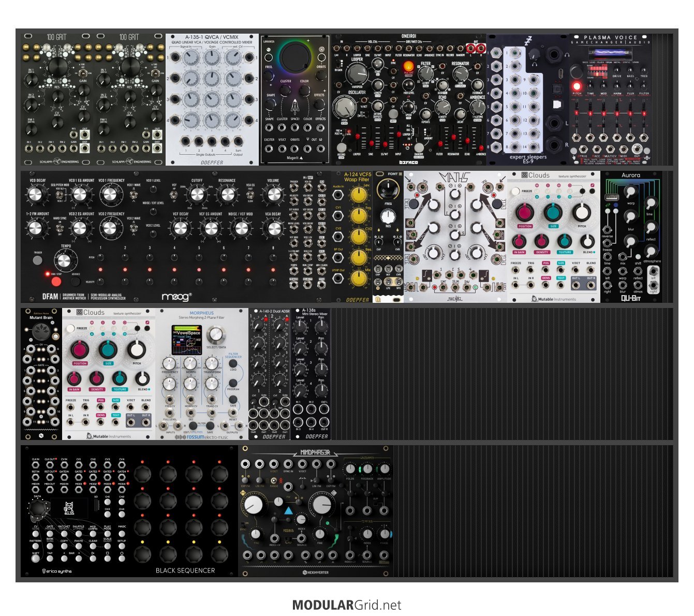Click the LOOPER volume slider on Oneiroi
The image size is (694, 616).
(357, 137)
